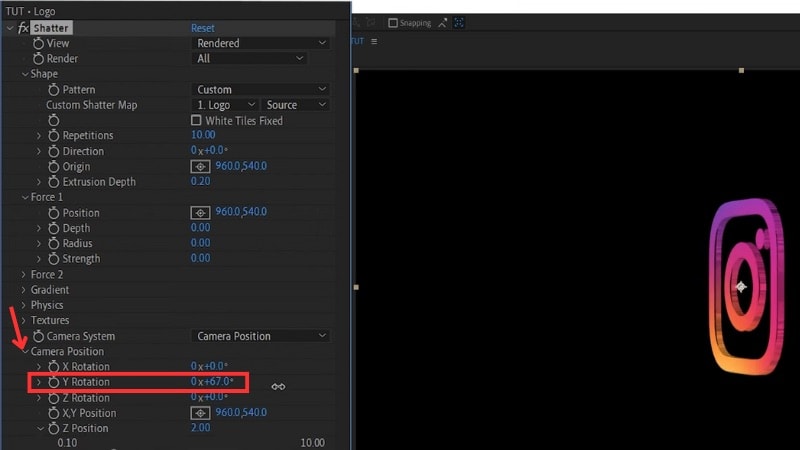Select the Shatter effect name
800x450 pixels.
tap(51, 28)
